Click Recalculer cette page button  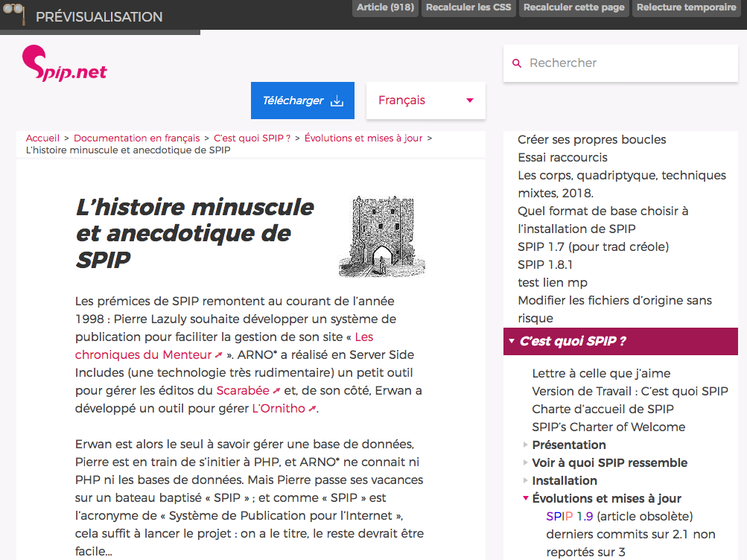tap(573, 7)
